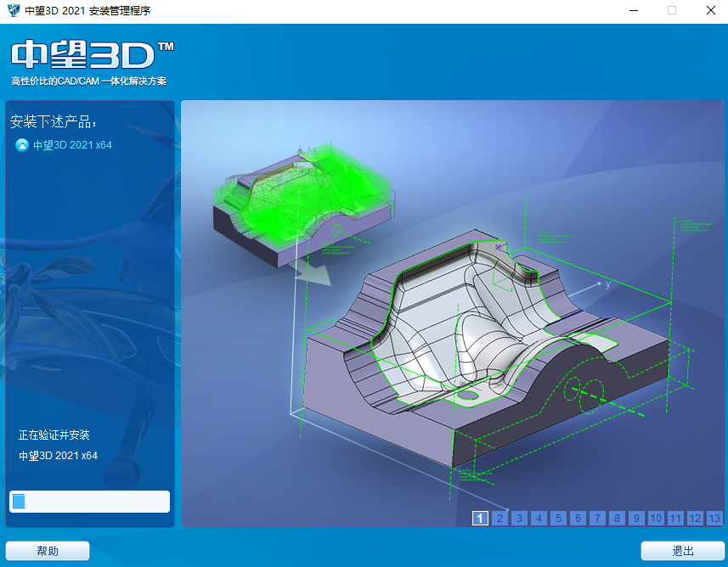This screenshot has height=567, width=728.
Task: Go to slide page 11
Action: point(675,519)
